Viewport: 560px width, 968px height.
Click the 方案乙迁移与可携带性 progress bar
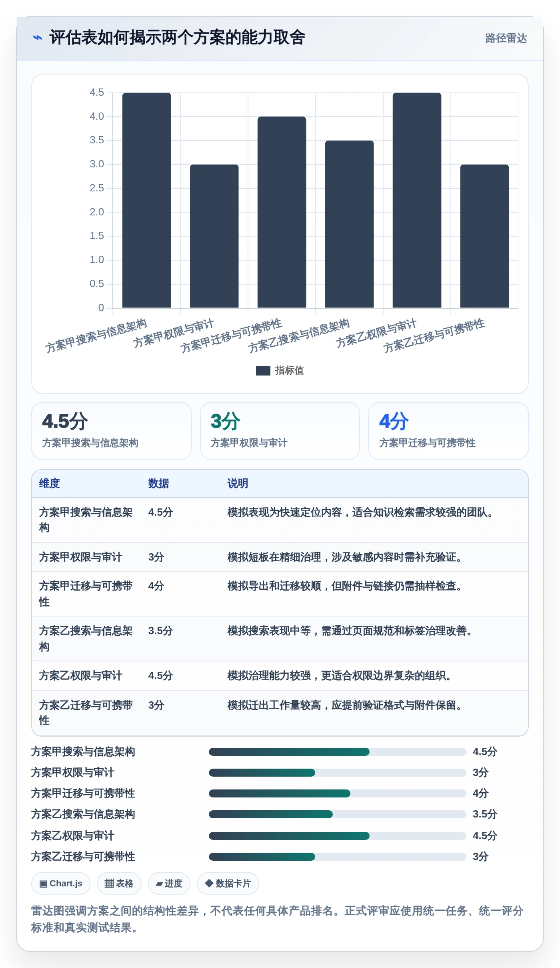point(337,857)
